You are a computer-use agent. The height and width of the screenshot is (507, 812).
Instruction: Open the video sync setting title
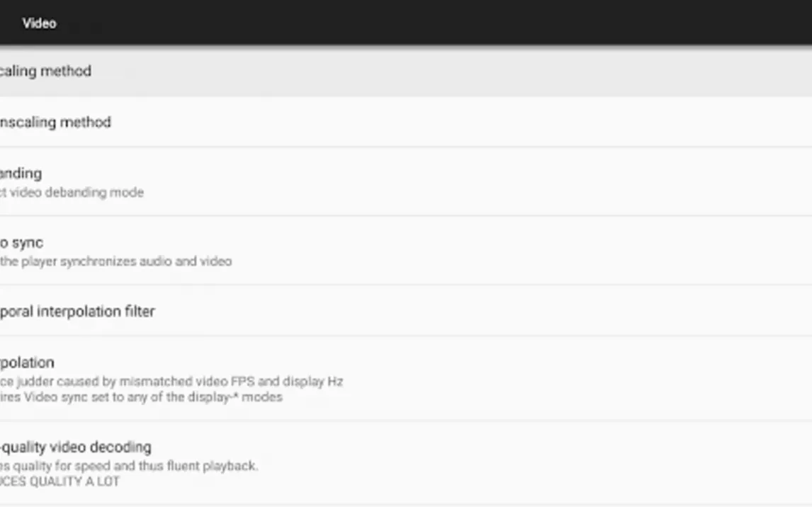tap(22, 243)
